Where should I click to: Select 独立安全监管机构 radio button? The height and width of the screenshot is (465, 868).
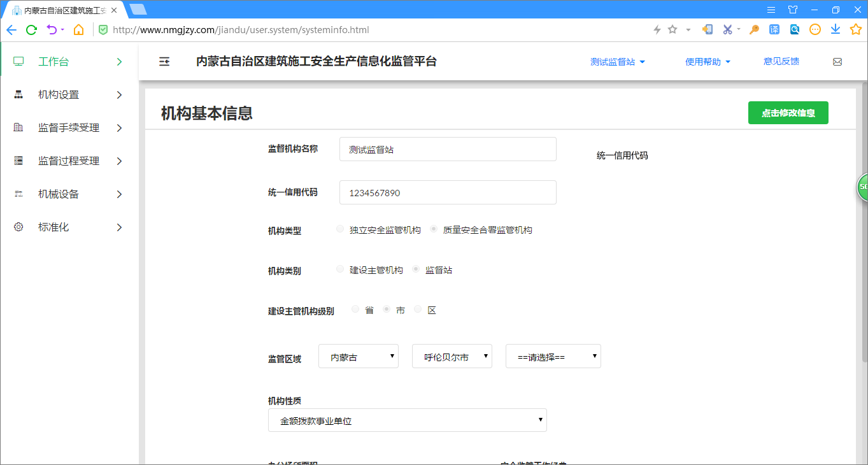340,229
